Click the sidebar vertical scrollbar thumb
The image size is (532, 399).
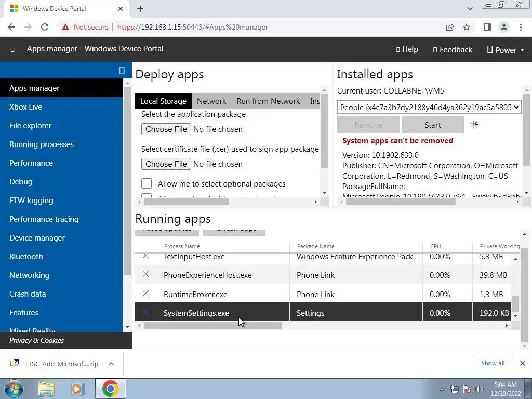[127, 181]
